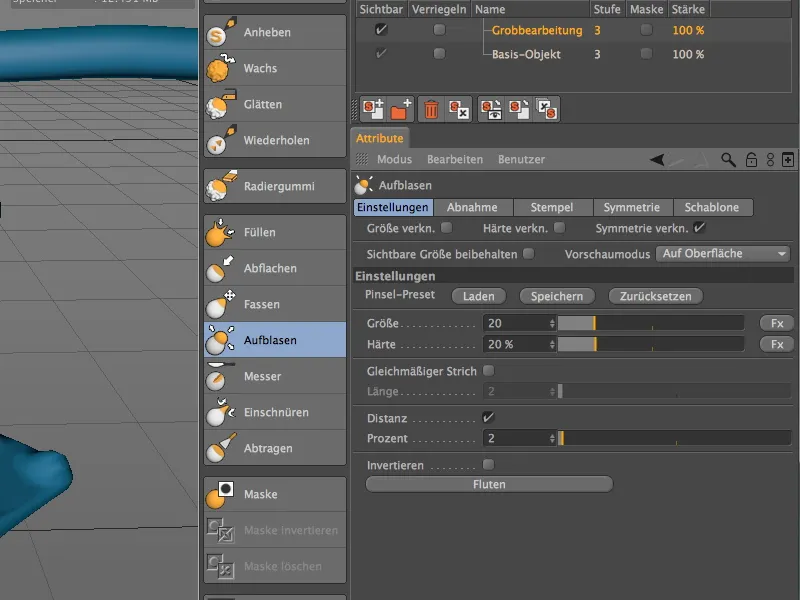Viewport: 800px width, 600px height.
Task: Click the clear layer icon next to trash
Action: [x=458, y=109]
